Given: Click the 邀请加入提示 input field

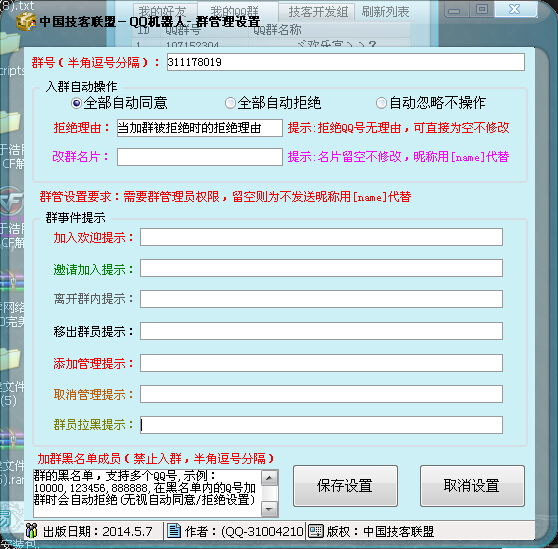Looking at the screenshot, I should (x=321, y=268).
